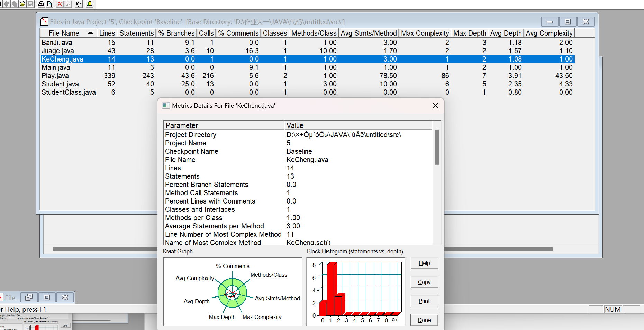644x330 pixels.
Task: Click the NUM indicator in the status bar
Action: pyautogui.click(x=613, y=309)
